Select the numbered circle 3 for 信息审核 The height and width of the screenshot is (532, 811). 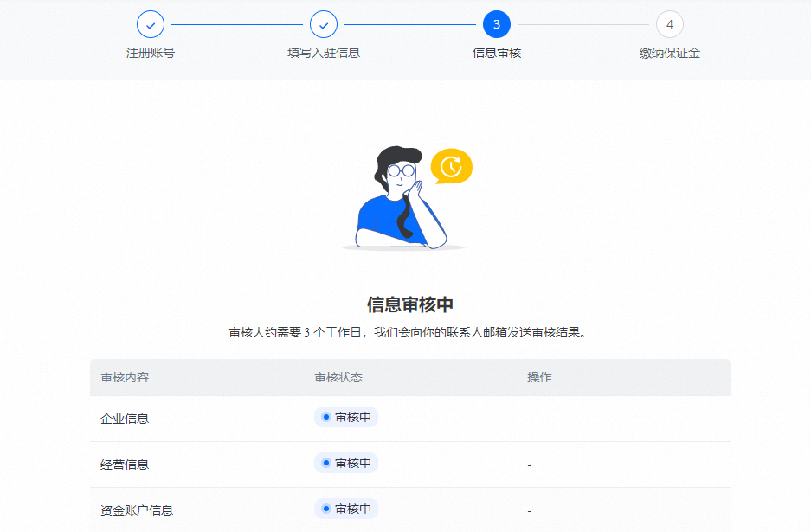pyautogui.click(x=496, y=24)
